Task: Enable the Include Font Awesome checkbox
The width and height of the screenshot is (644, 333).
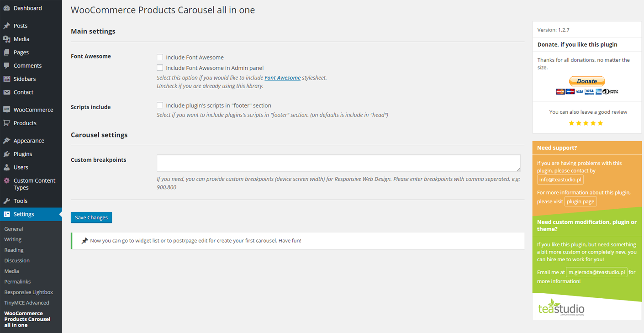Action: point(160,57)
